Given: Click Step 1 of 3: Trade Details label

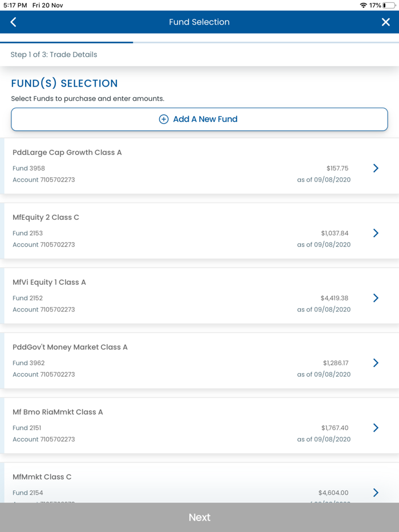Looking at the screenshot, I should [x=54, y=54].
